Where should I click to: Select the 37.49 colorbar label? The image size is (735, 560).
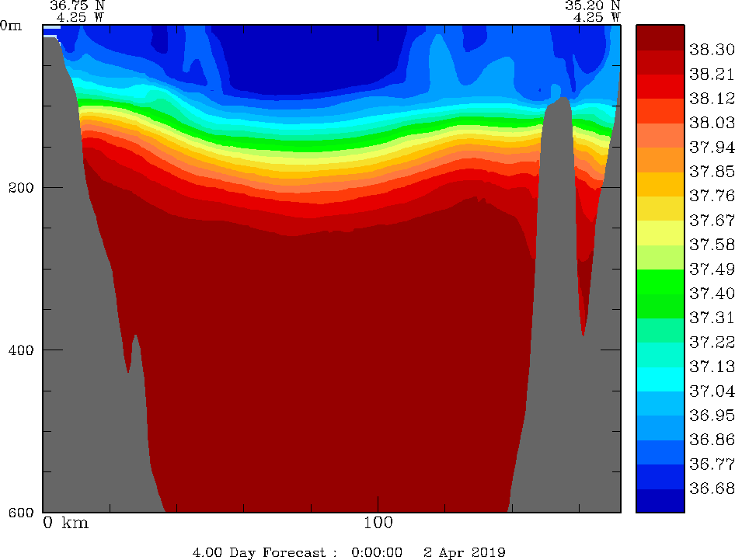(x=712, y=269)
